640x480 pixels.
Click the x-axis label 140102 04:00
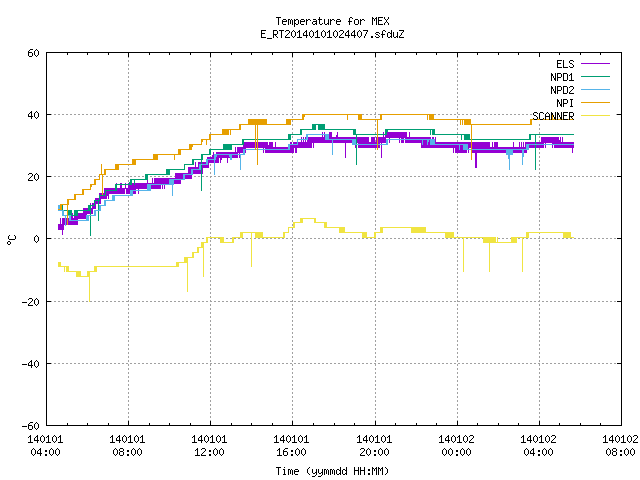(538, 446)
